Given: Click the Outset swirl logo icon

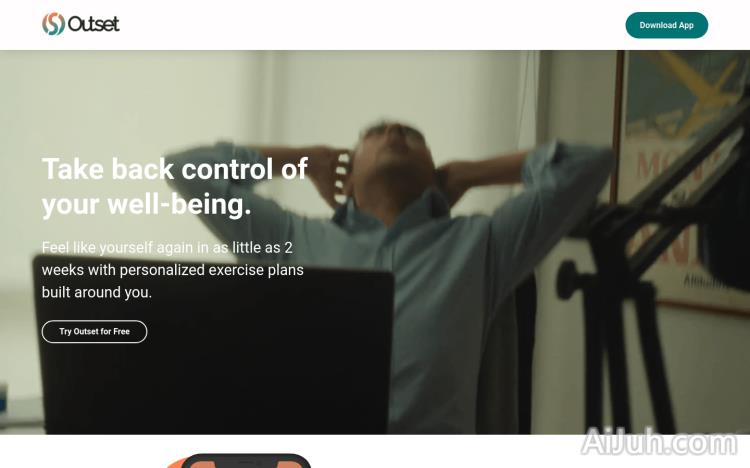Looking at the screenshot, I should pyautogui.click(x=53, y=24).
